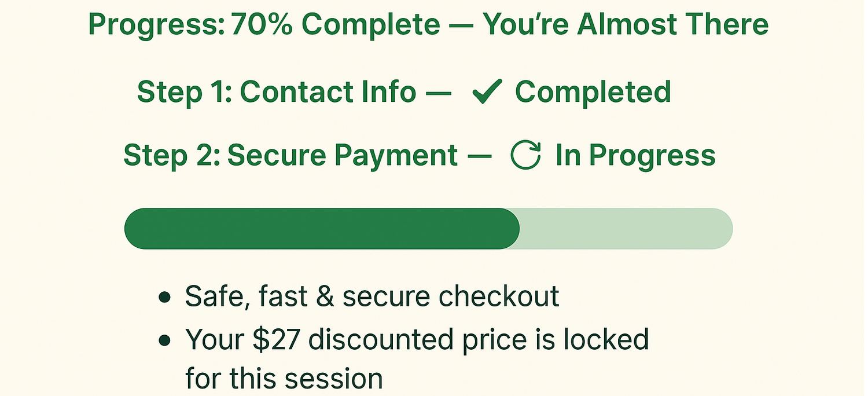The height and width of the screenshot is (396, 868).
Task: Click the In Progress status text
Action: pos(635,156)
